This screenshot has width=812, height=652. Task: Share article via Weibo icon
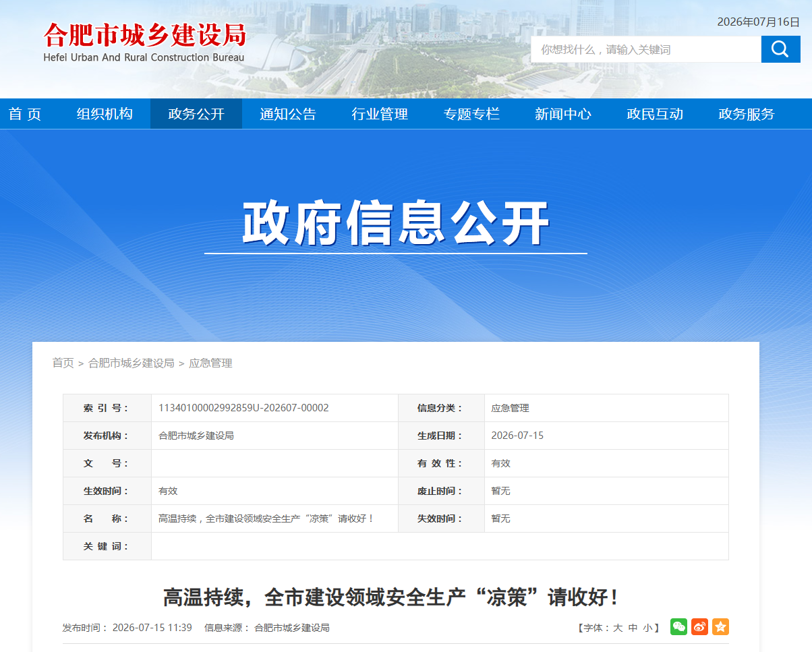[699, 627]
